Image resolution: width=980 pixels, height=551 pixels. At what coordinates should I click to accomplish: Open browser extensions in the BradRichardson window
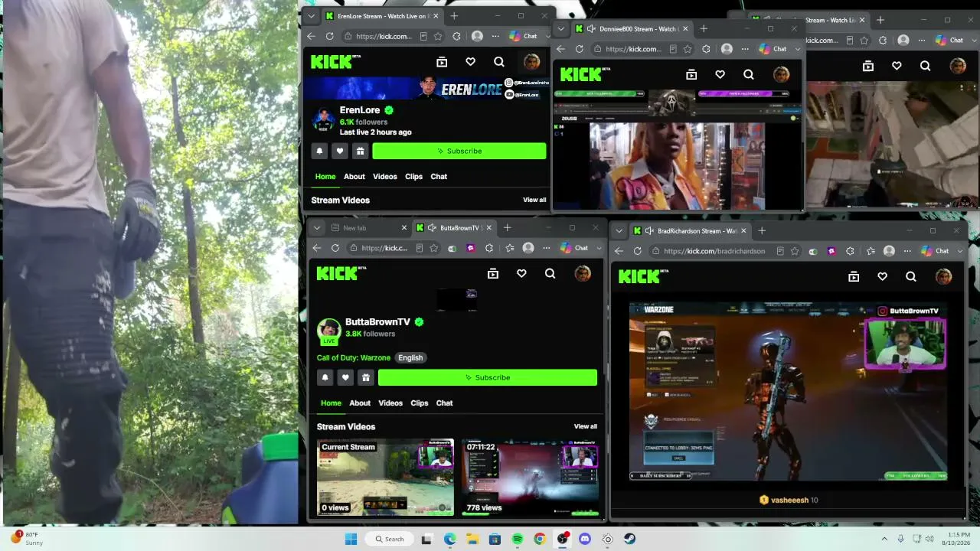[851, 251]
